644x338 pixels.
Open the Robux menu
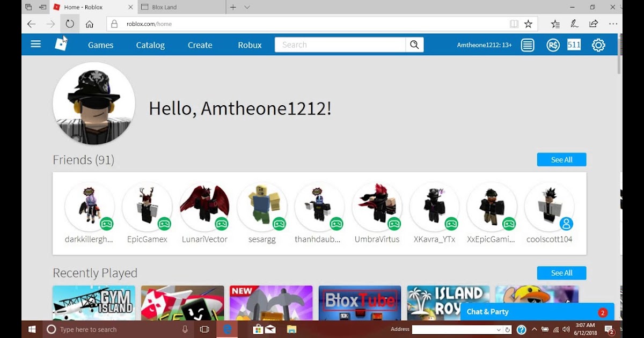click(250, 45)
